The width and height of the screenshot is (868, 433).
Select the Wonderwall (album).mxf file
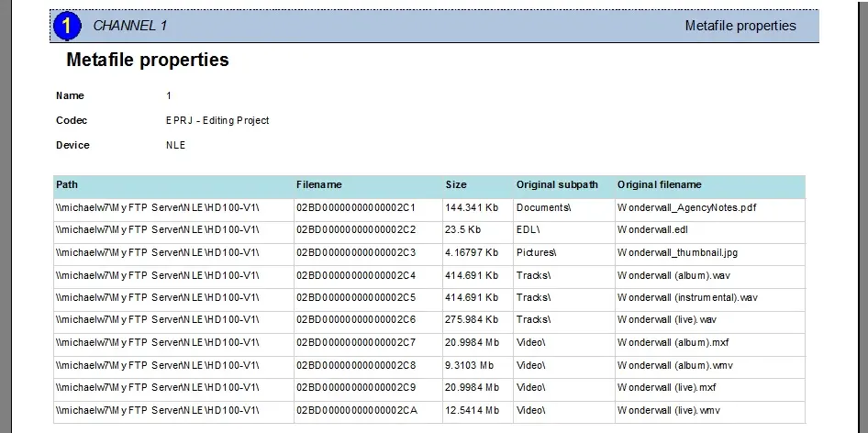tap(673, 342)
